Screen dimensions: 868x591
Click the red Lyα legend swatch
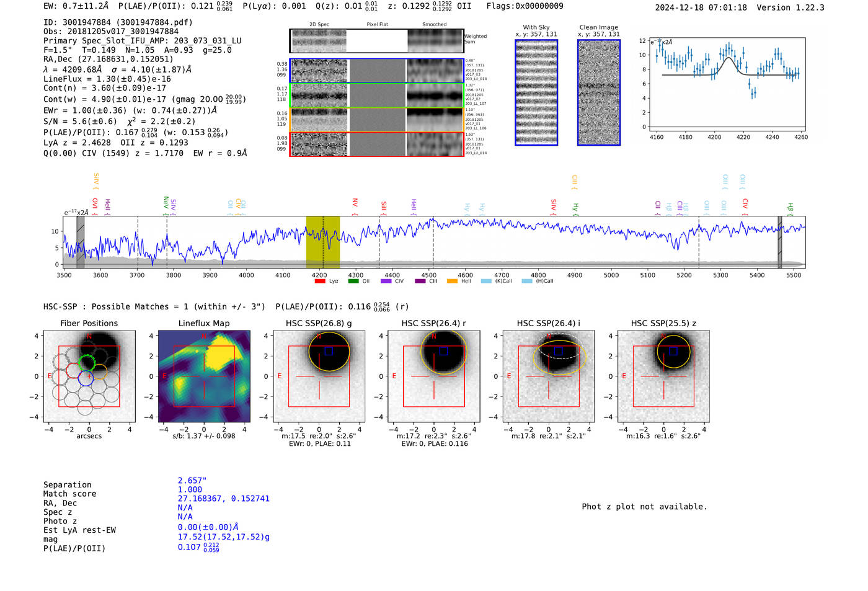coord(320,281)
